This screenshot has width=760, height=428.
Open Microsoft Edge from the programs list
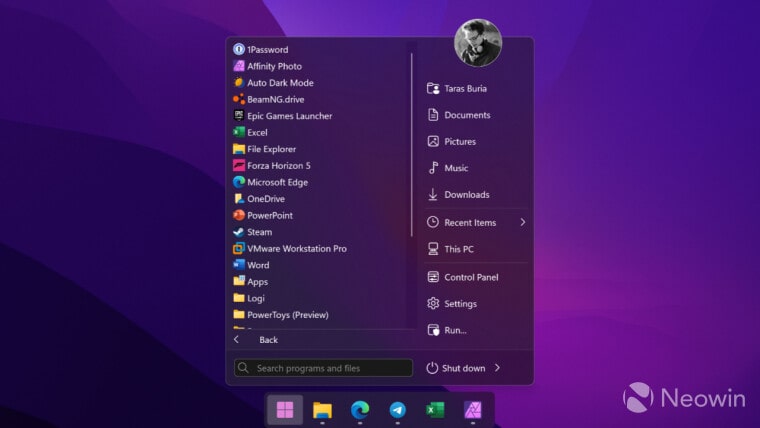270,182
